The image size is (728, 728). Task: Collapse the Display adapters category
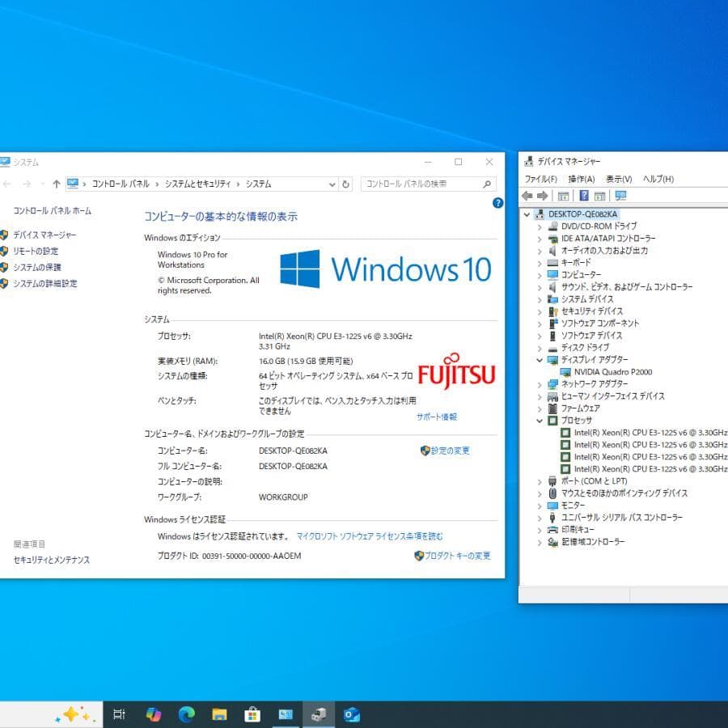[540, 360]
